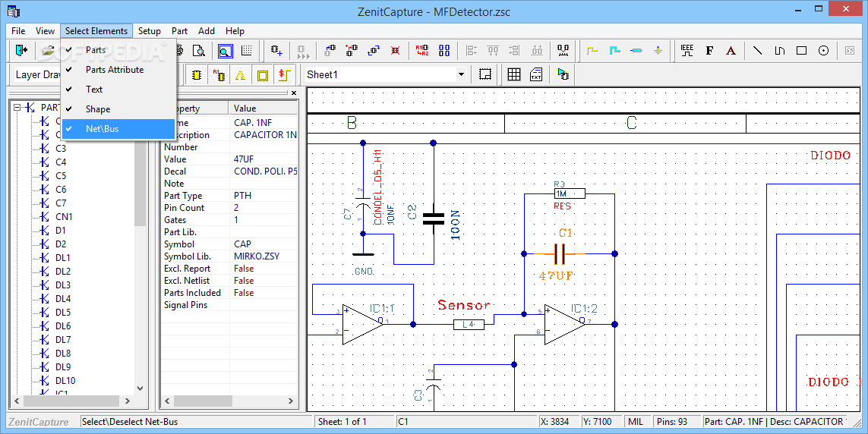
Task: Toggle the dotted grid display icon
Action: click(x=247, y=51)
